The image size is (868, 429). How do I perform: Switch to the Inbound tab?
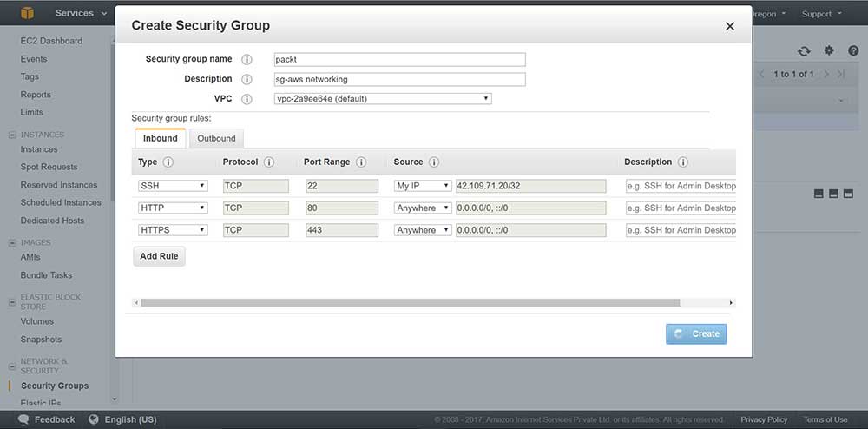(161, 138)
